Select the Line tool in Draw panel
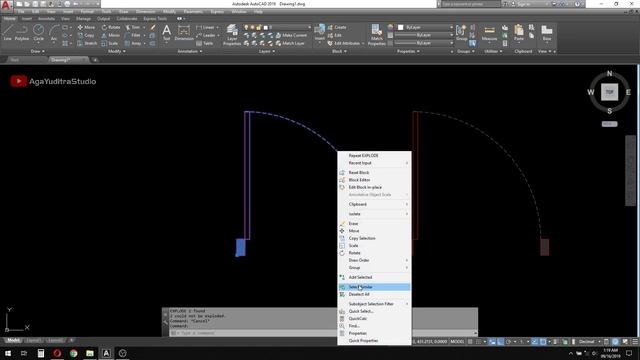The height and width of the screenshot is (360, 640). pos(8,33)
